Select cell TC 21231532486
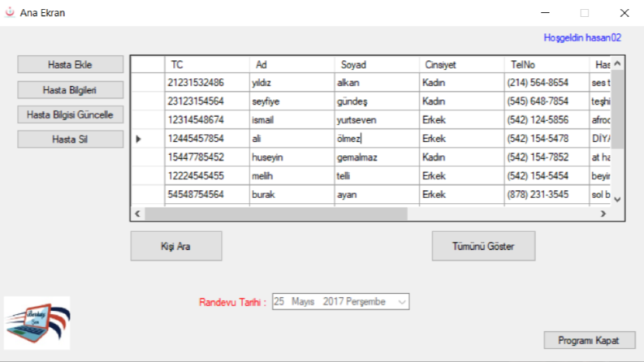The image size is (644, 362). (x=207, y=83)
